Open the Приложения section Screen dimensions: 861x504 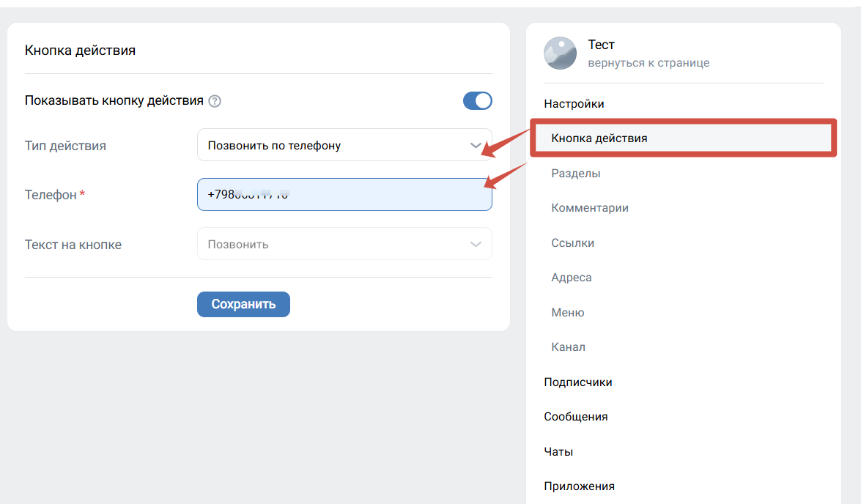pyautogui.click(x=580, y=486)
